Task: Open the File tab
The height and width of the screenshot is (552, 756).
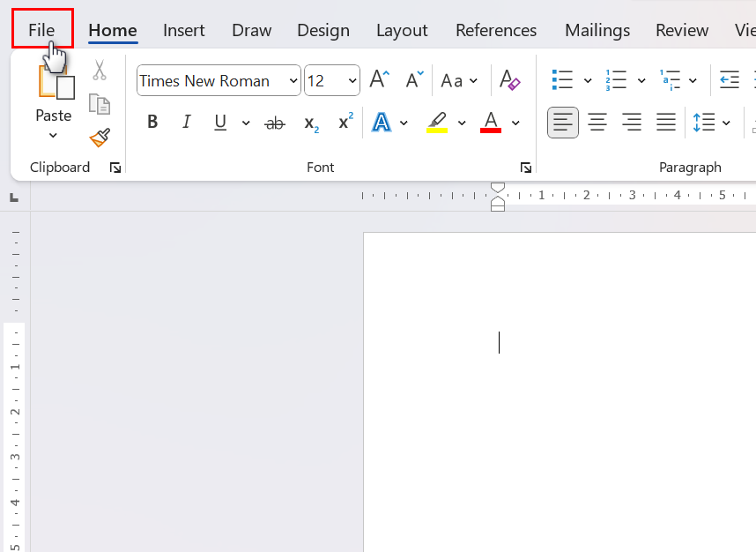Action: tap(41, 30)
